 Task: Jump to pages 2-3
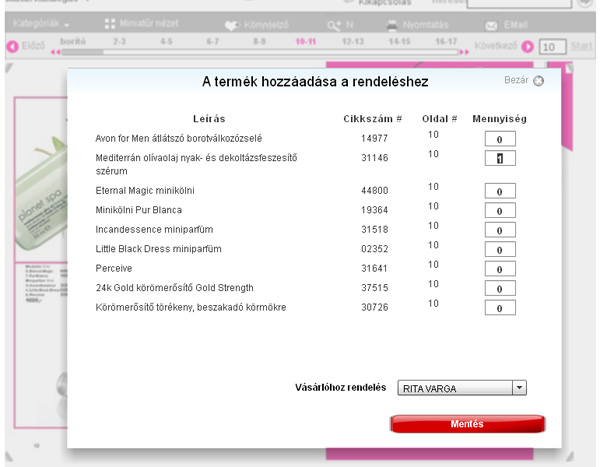(119, 41)
